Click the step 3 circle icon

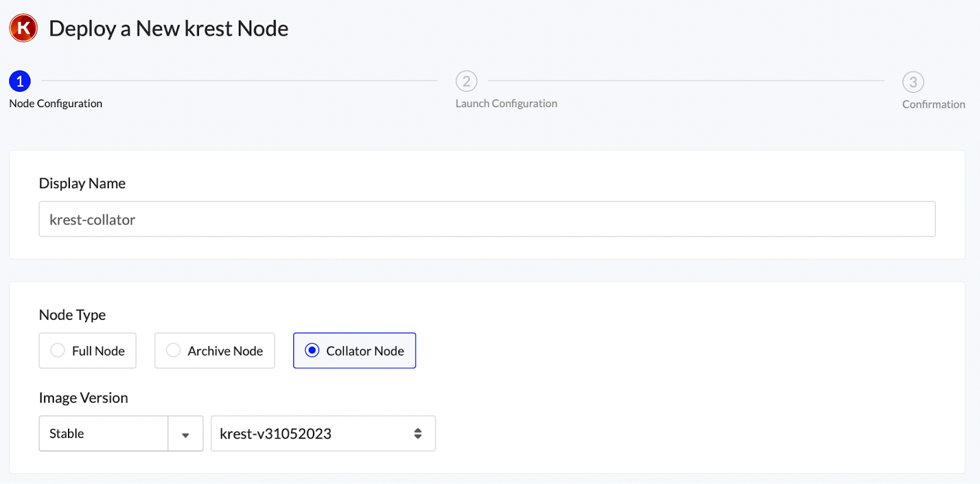click(x=913, y=81)
